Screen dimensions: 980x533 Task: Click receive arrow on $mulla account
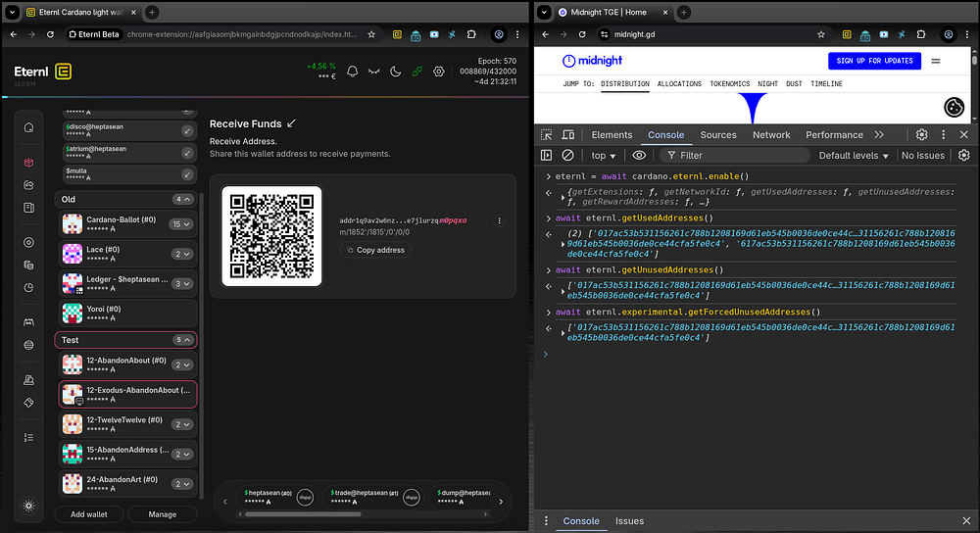187,174
